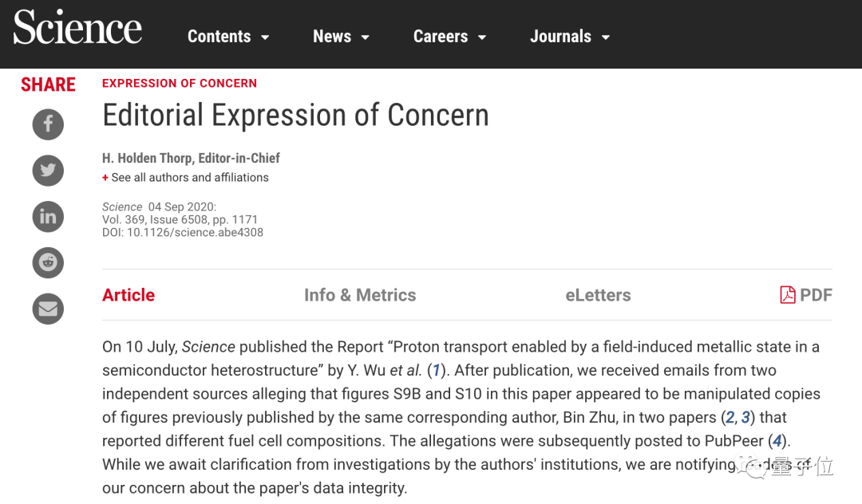Viewport: 862px width, 504px height.
Task: Share article on Facebook icon
Action: (48, 124)
